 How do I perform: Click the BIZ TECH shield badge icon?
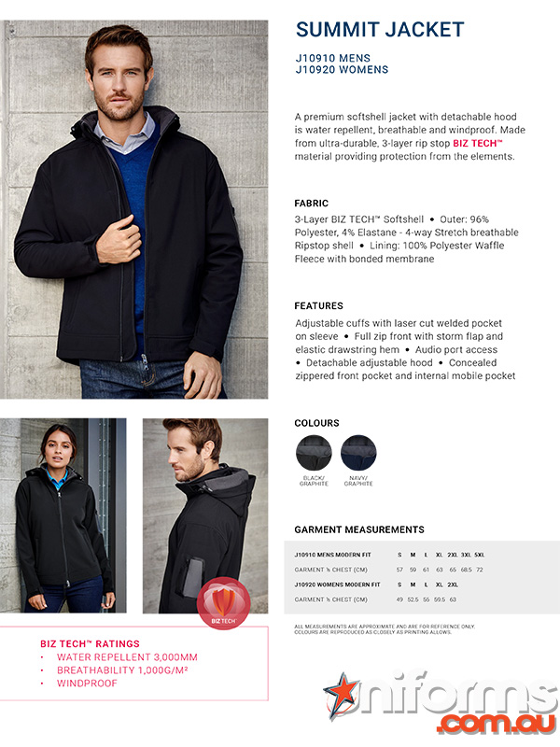click(x=223, y=603)
